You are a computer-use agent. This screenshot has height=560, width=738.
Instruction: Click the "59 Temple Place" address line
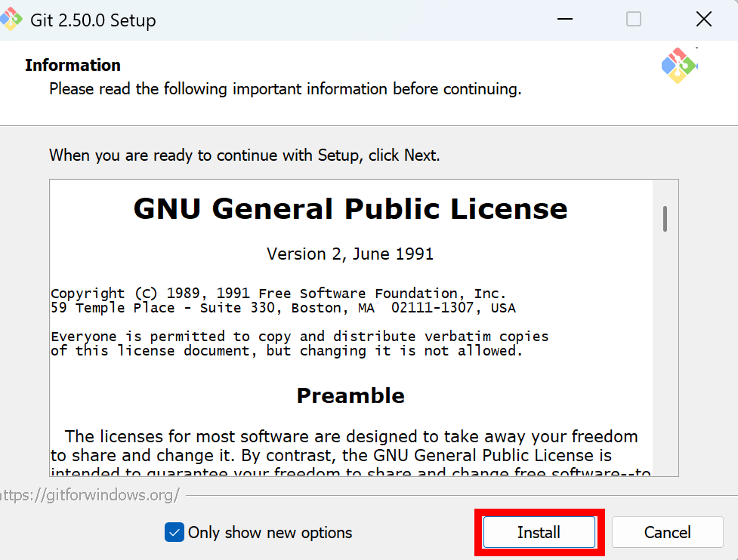283,308
